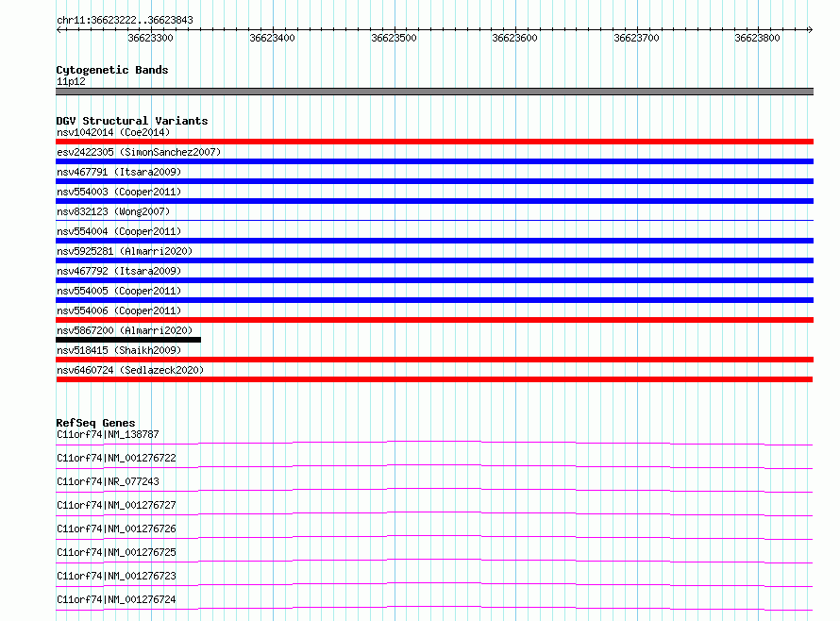Open variant nsv6460724 (Sedlazeck2020)
The width and height of the screenshot is (840, 621).
130,370
